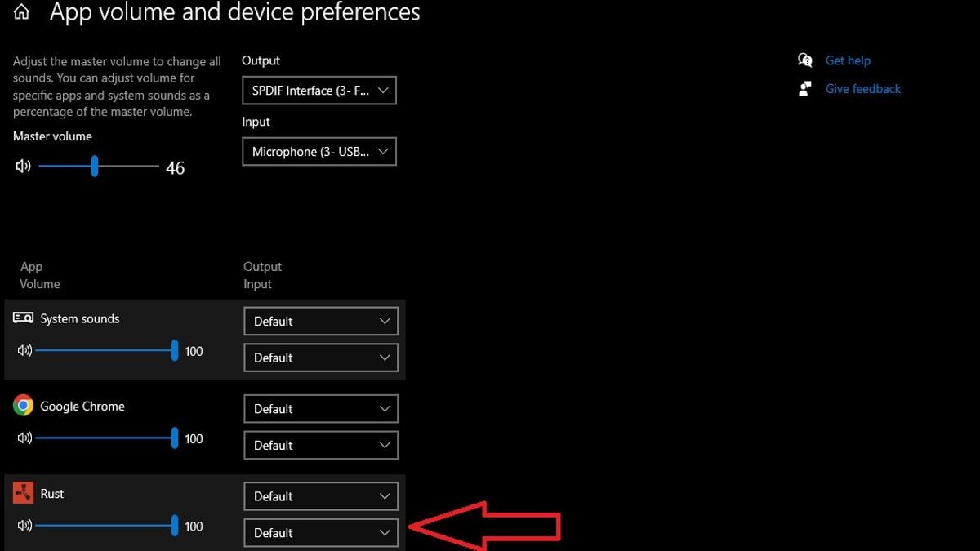Mute Rust using its speaker icon

(24, 526)
